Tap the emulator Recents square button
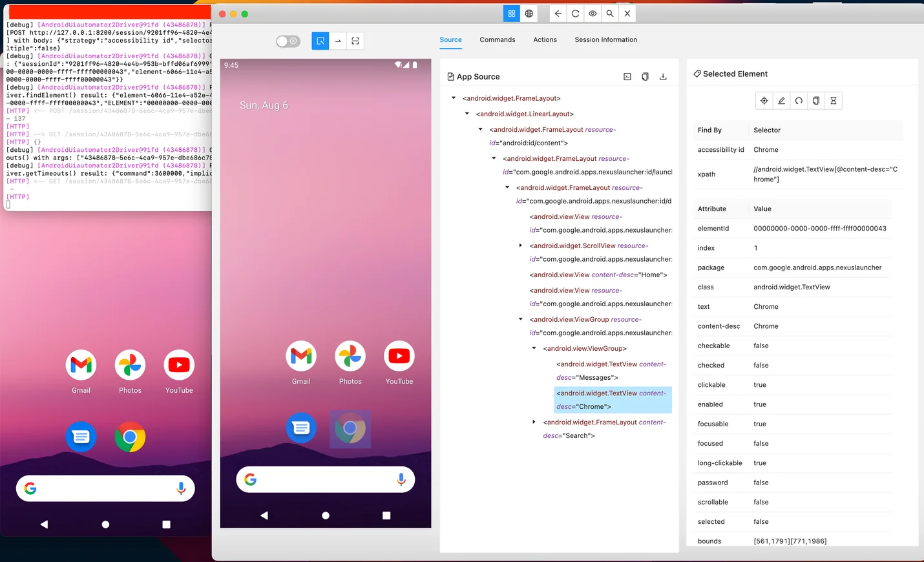 pyautogui.click(x=166, y=525)
